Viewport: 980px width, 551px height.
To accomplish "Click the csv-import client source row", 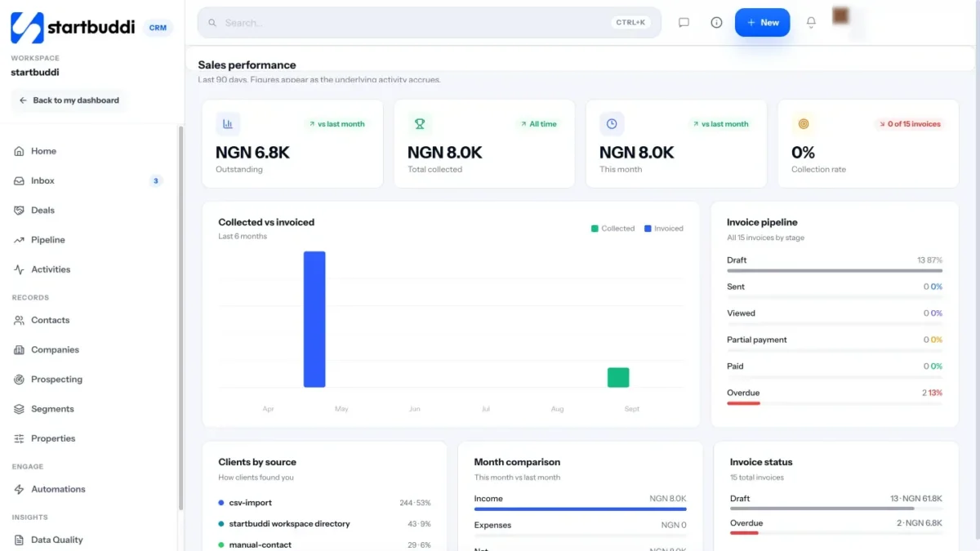I will (324, 503).
